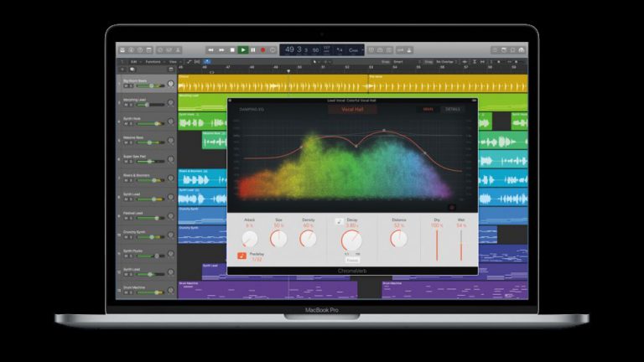
Task: Open the Functions menu in tracks area
Action: (154, 61)
